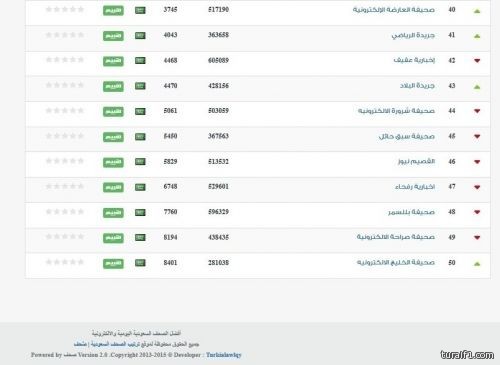Click the red down arrow for rank 49
The height and width of the screenshot is (365, 500).
click(x=477, y=237)
